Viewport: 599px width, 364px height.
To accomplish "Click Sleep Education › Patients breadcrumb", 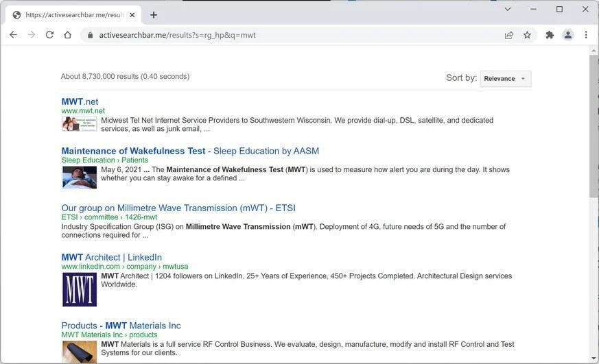I will [x=105, y=160].
